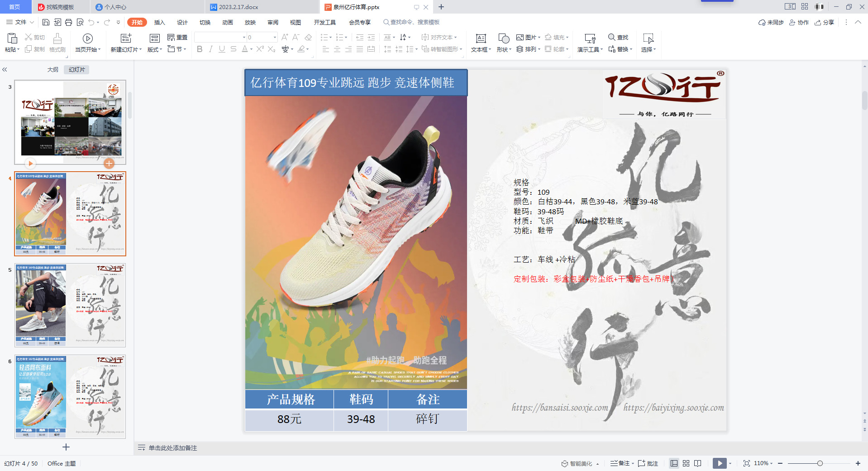This screenshot has height=471, width=868.
Task: Switch to Slide Sorter view in status bar
Action: pyautogui.click(x=686, y=463)
